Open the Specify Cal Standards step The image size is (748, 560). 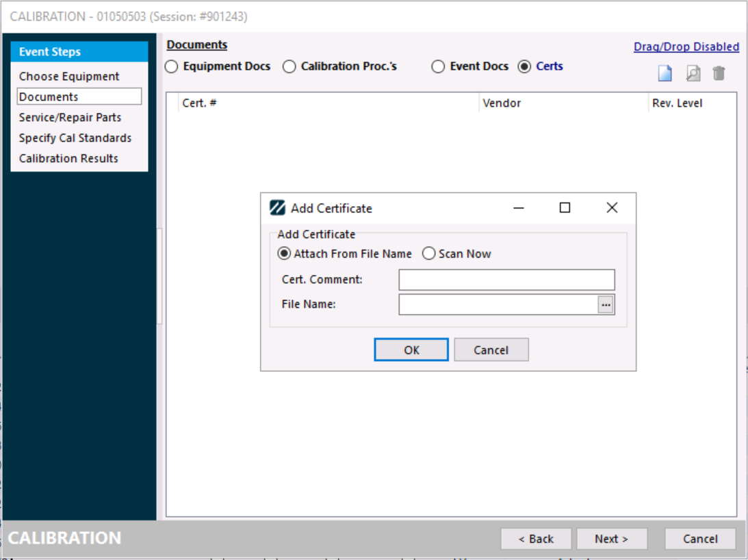click(x=75, y=138)
